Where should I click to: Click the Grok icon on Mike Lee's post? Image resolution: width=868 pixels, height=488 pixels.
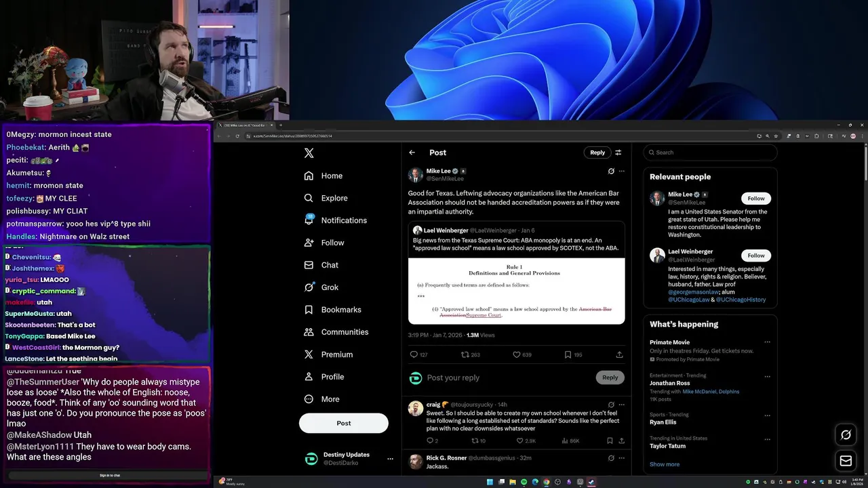point(611,171)
